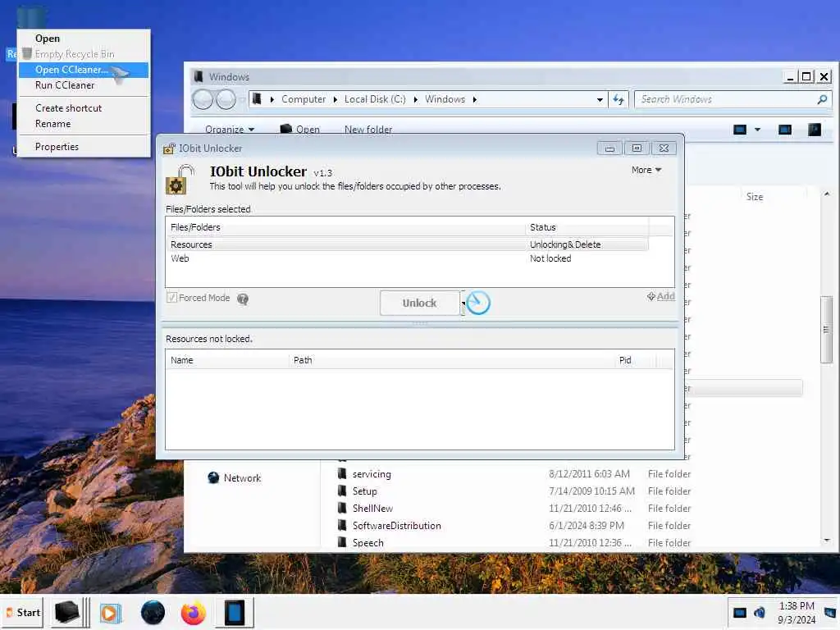Launch Firefox from the taskbar
The width and height of the screenshot is (840, 630).
pos(194,613)
